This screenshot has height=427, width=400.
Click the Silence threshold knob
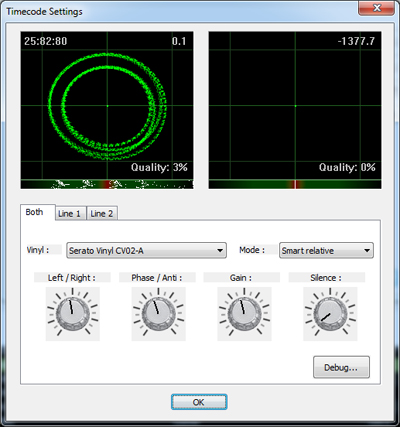tap(330, 314)
